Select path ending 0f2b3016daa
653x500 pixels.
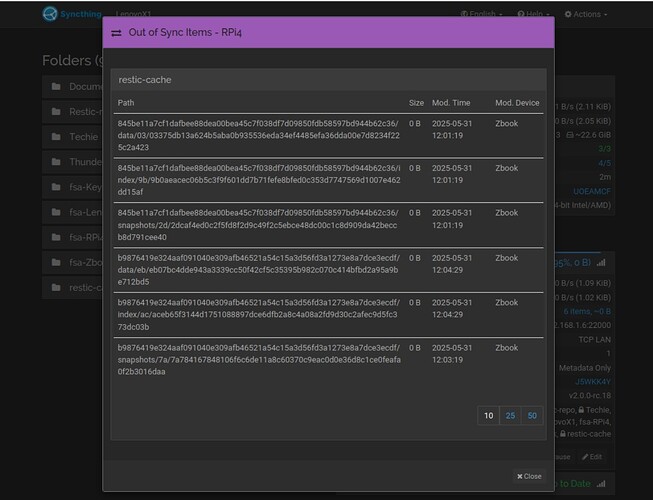[259, 360]
